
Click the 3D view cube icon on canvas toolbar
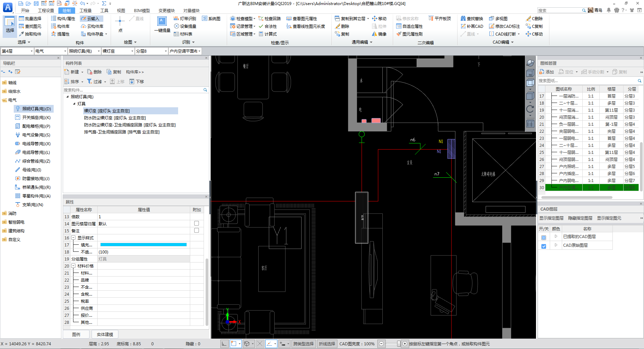(x=530, y=73)
